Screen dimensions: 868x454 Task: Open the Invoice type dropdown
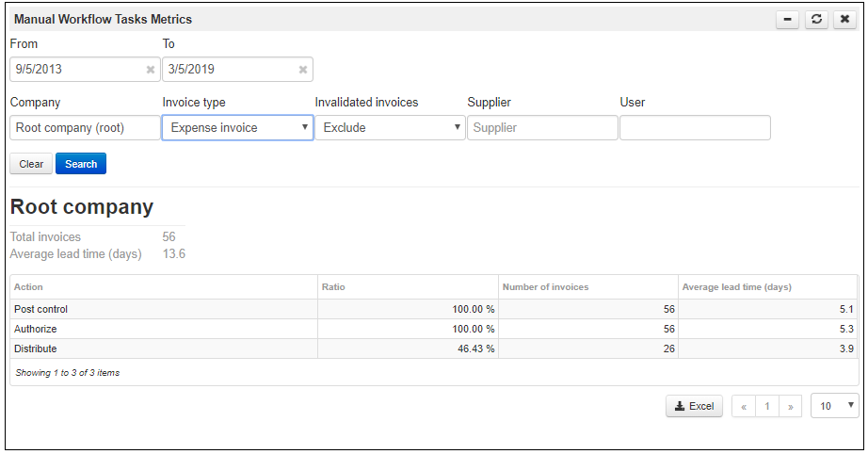[237, 128]
